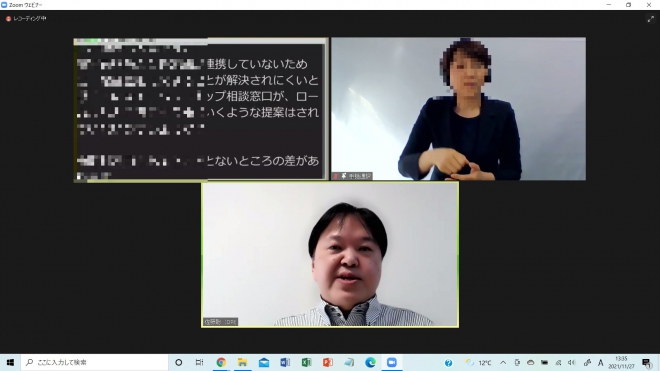The height and width of the screenshot is (371, 660).
Task: Open the date and time flyout
Action: [621, 363]
